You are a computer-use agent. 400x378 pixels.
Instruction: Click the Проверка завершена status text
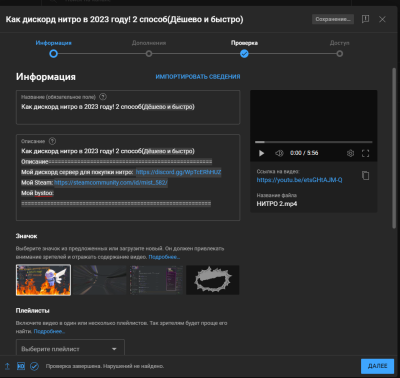click(105, 366)
